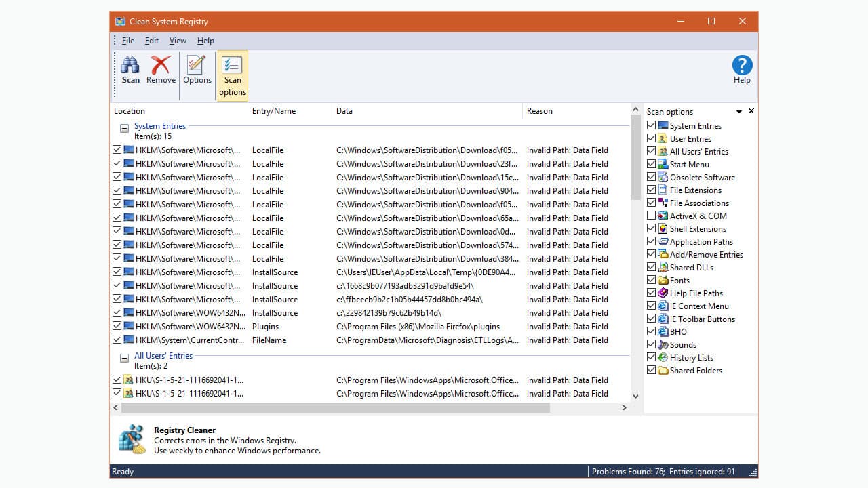The height and width of the screenshot is (488, 868).
Task: Click the All Users' Entries group link
Action: pos(163,355)
